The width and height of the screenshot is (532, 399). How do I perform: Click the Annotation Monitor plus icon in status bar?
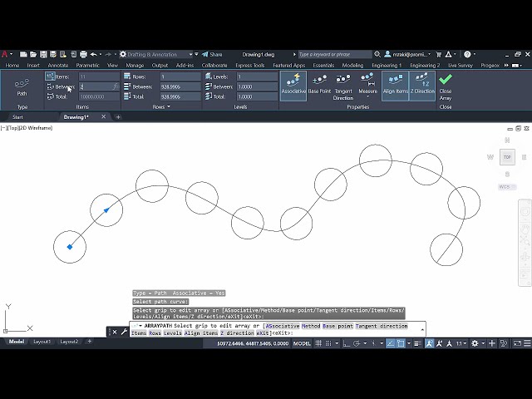click(x=491, y=343)
